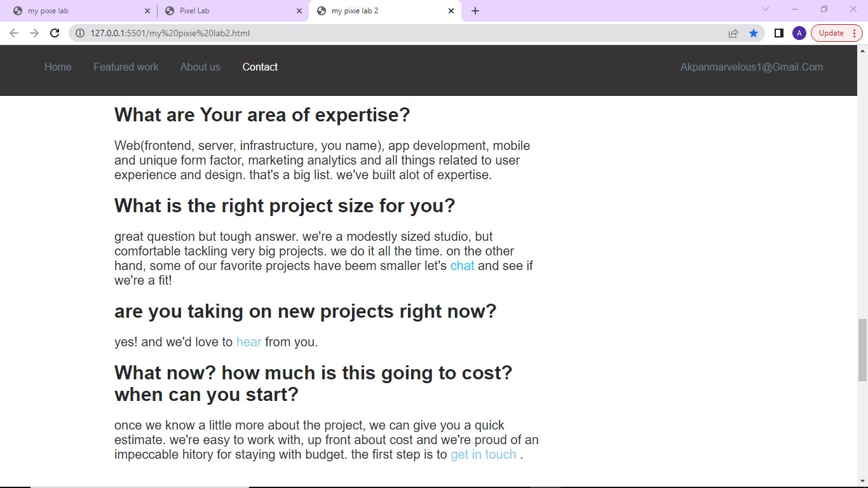Open the browser side panel
This screenshot has height=488, width=868.
778,33
